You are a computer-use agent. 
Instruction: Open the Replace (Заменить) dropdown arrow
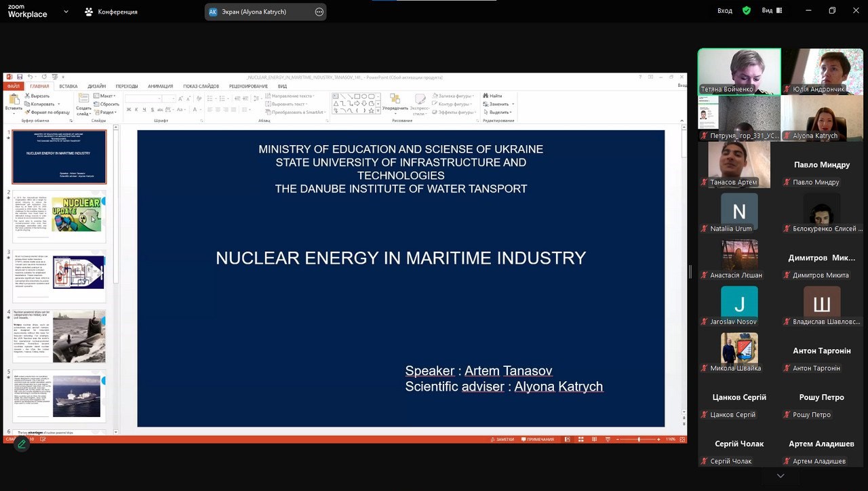513,104
